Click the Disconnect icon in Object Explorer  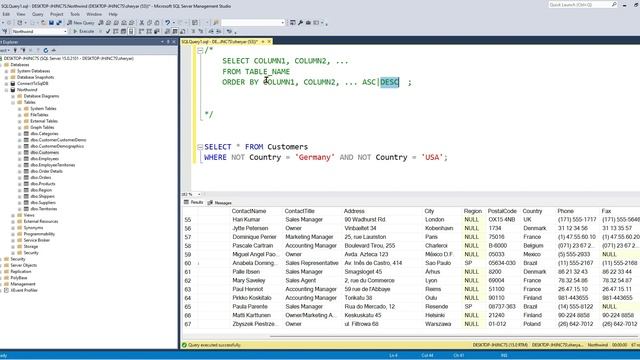[23, 50]
